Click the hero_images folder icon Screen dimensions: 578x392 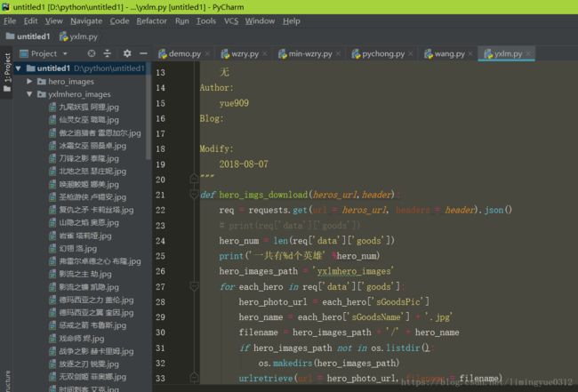tap(42, 82)
